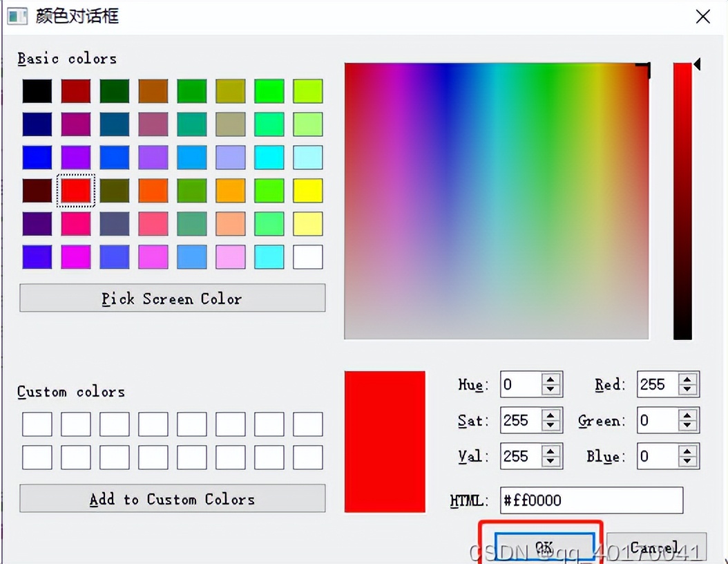Close the color dialog window
The height and width of the screenshot is (564, 728).
702,17
